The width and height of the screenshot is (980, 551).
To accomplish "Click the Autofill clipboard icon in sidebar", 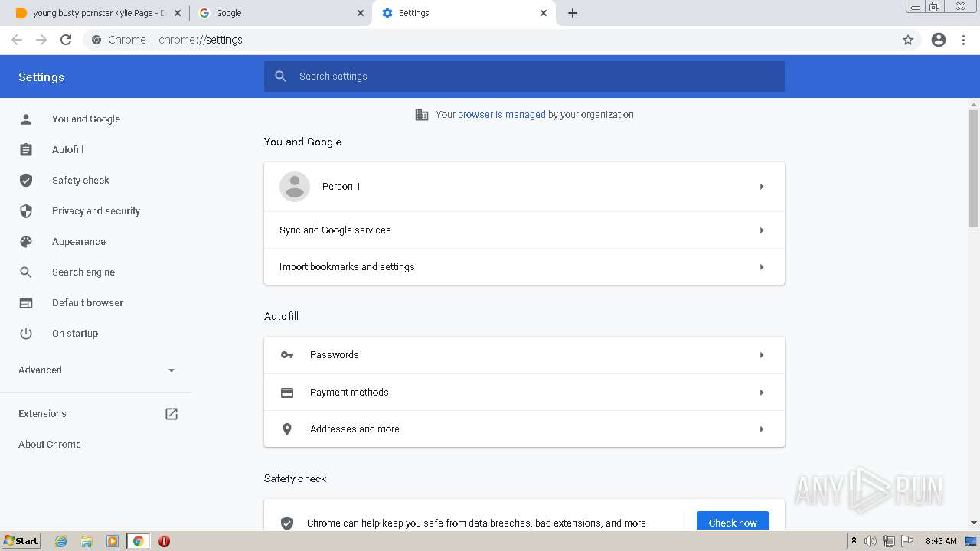I will pos(26,150).
